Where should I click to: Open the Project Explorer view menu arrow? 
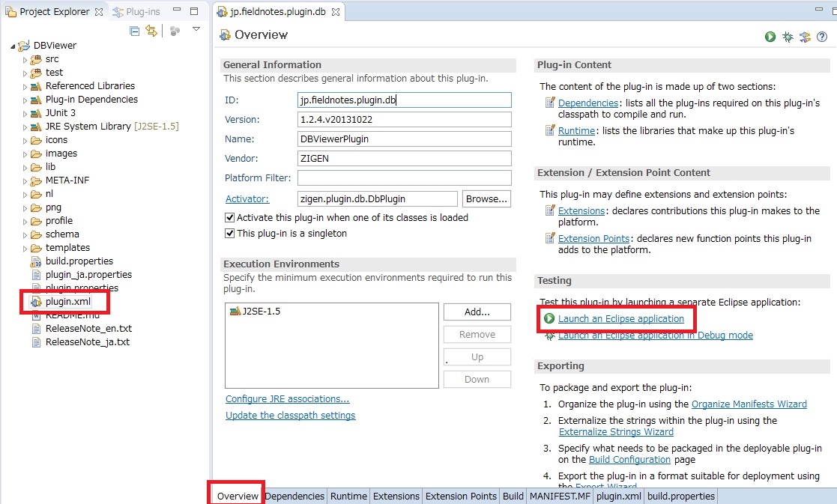click(196, 28)
